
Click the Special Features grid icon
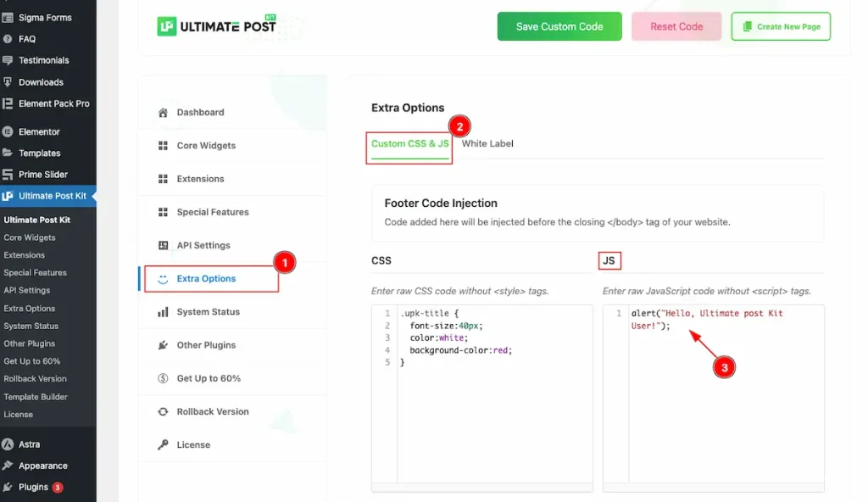pyautogui.click(x=163, y=212)
